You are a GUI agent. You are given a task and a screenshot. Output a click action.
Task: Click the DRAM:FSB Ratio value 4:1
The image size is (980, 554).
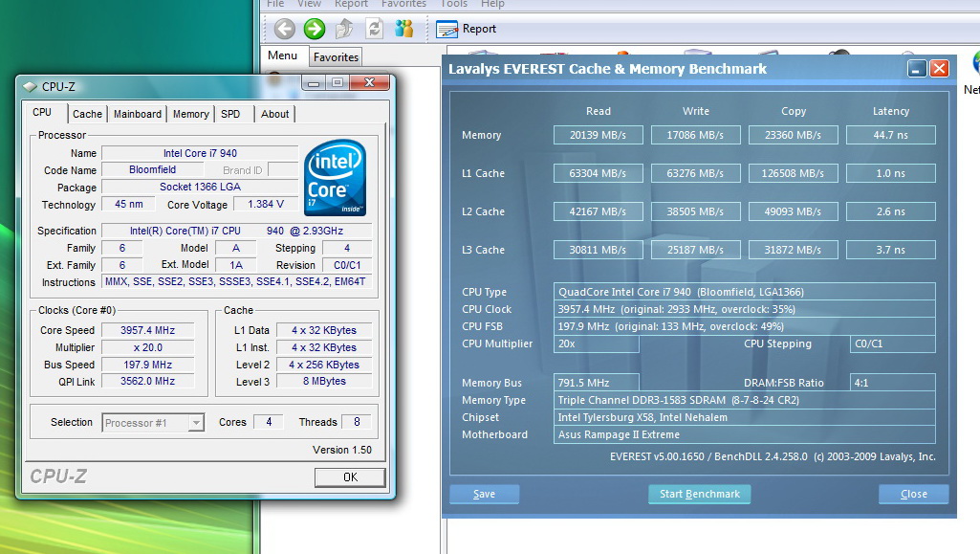[892, 383]
